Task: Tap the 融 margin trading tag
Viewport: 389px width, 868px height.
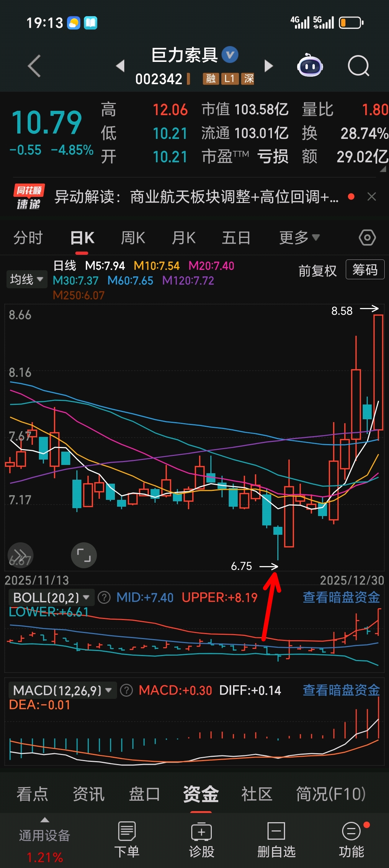Action: click(x=211, y=78)
